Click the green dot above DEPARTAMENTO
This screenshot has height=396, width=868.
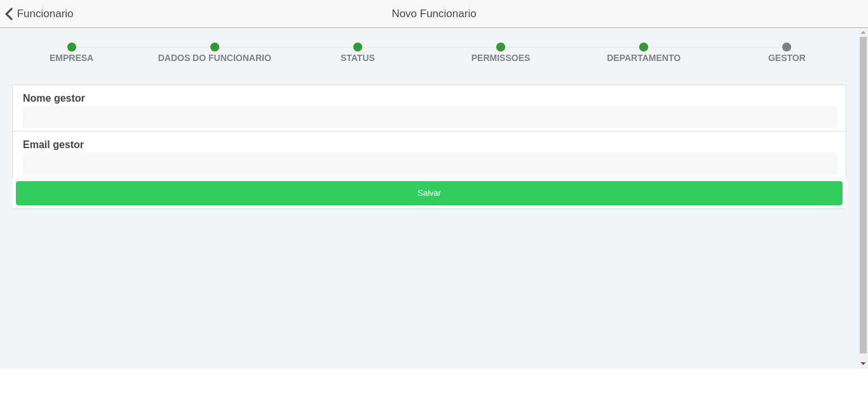[x=644, y=47]
